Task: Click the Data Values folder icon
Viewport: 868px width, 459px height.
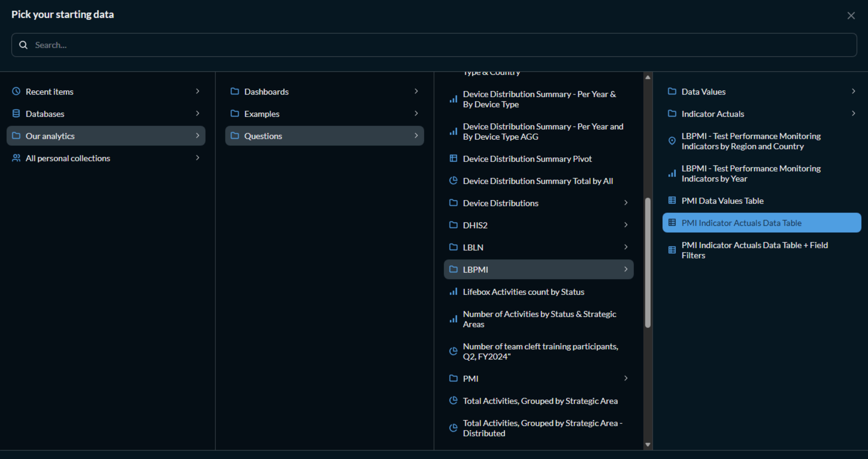Action: pyautogui.click(x=672, y=91)
